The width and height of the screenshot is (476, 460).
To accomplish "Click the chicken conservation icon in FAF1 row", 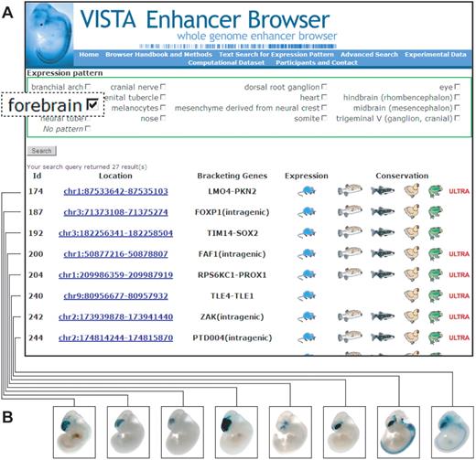I will pyautogui.click(x=412, y=253).
